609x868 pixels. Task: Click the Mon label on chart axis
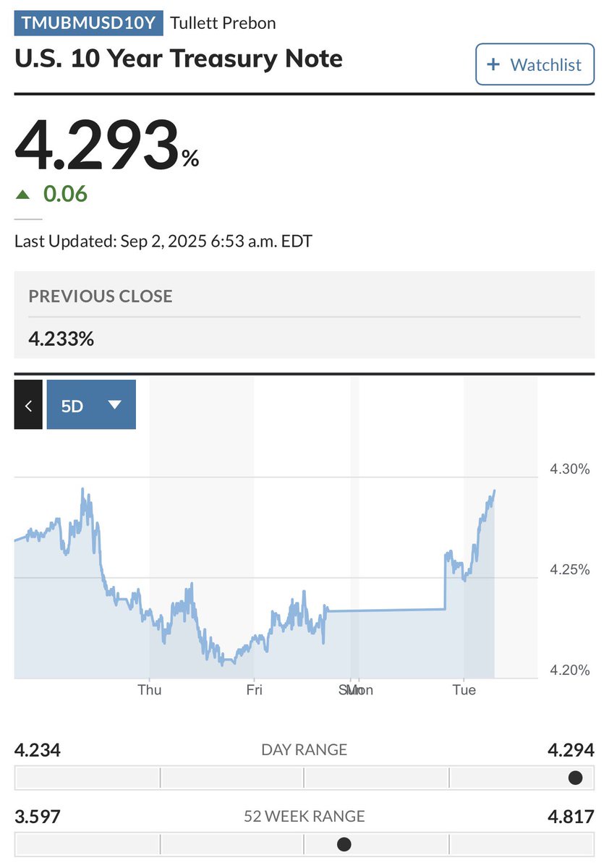coord(360,690)
